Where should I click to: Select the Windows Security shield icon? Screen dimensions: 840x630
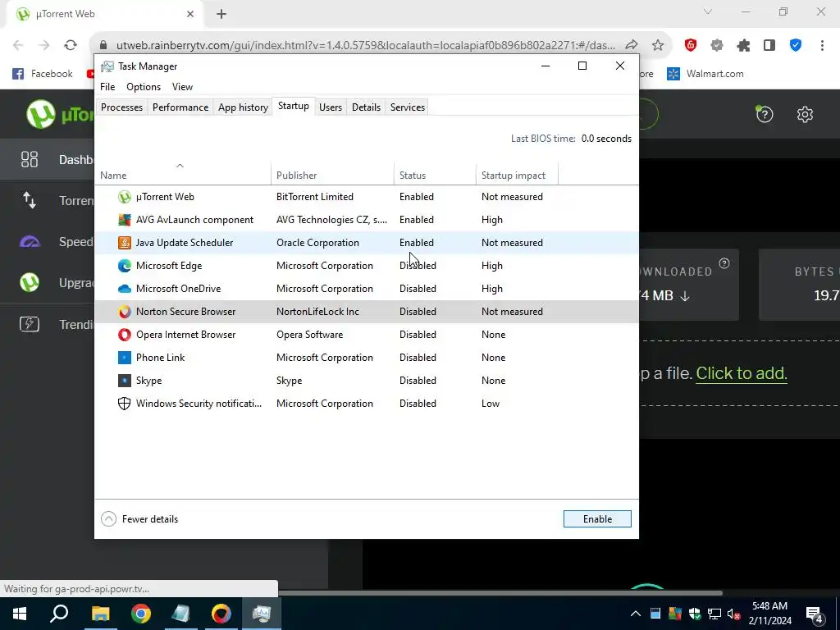pos(125,404)
